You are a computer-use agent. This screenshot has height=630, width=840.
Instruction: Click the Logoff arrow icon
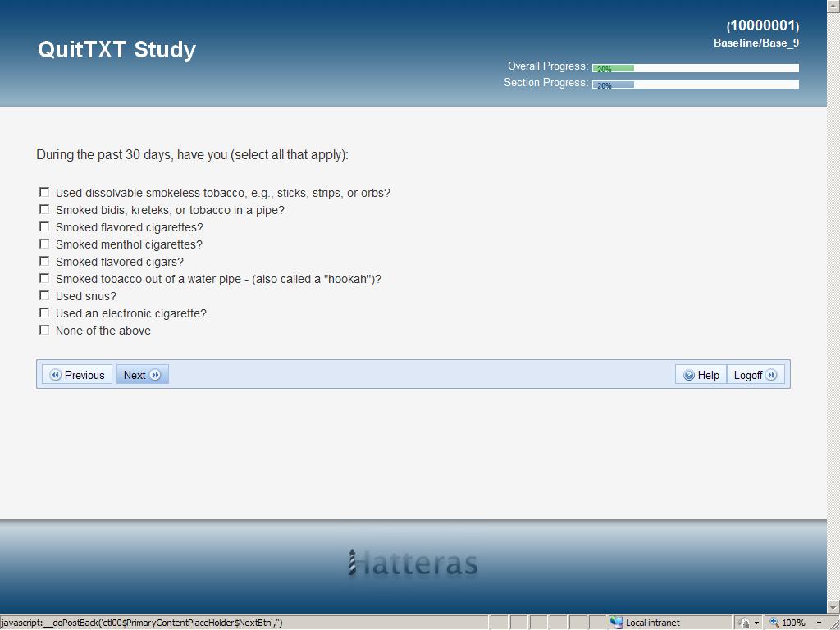coord(771,375)
